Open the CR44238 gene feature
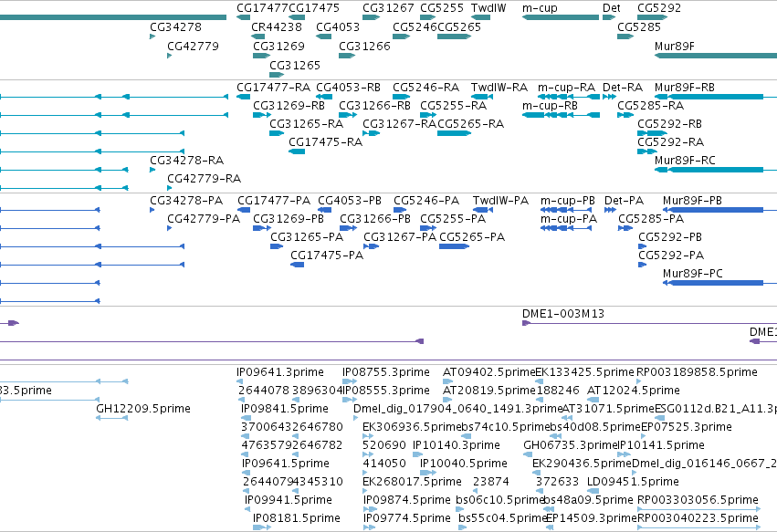777x532 pixels. [x=257, y=37]
